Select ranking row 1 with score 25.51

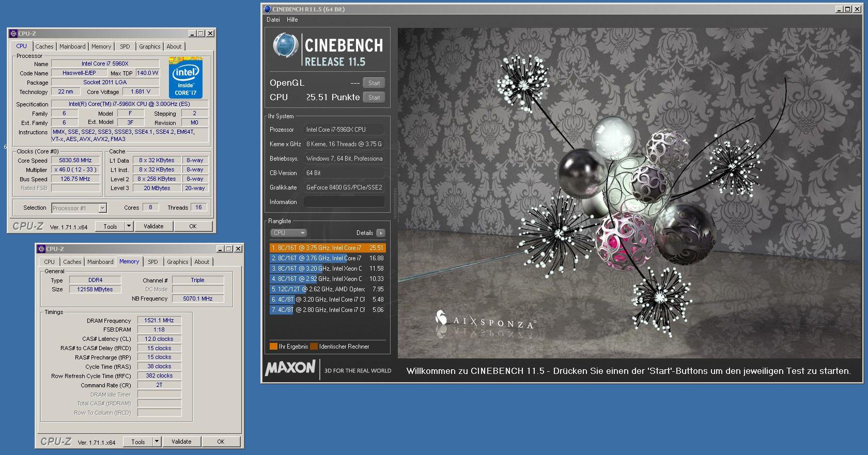click(x=328, y=248)
